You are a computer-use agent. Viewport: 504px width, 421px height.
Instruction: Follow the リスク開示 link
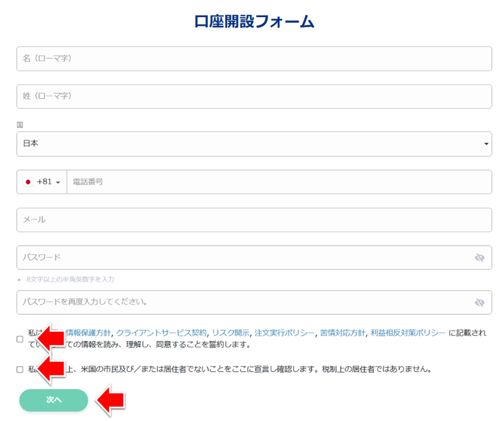click(x=230, y=333)
